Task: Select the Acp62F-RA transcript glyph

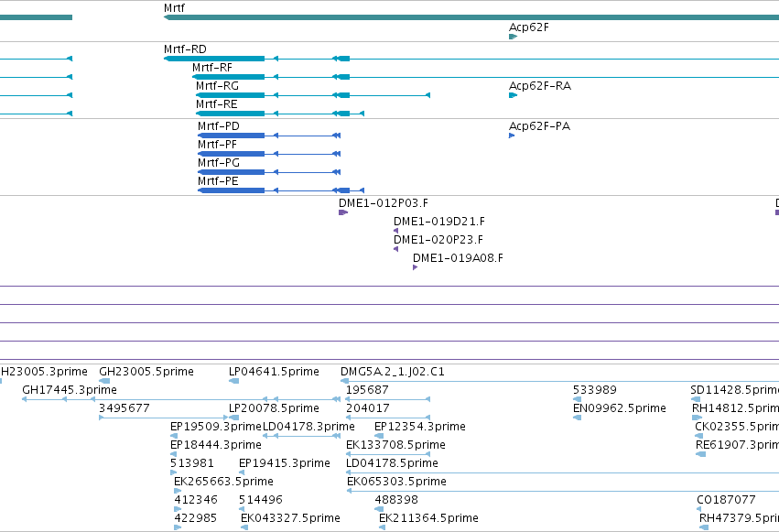Action: pyautogui.click(x=514, y=95)
